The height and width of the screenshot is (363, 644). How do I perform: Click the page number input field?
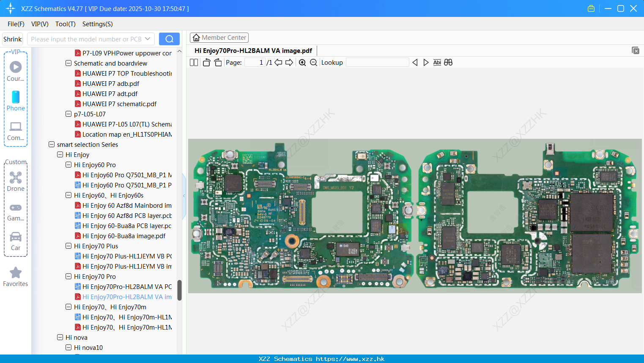pyautogui.click(x=255, y=63)
